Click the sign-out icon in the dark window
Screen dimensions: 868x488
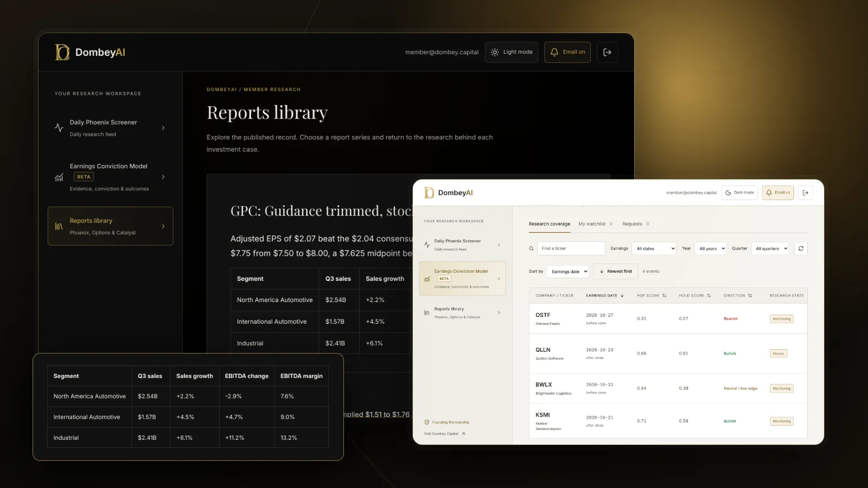[x=608, y=52]
